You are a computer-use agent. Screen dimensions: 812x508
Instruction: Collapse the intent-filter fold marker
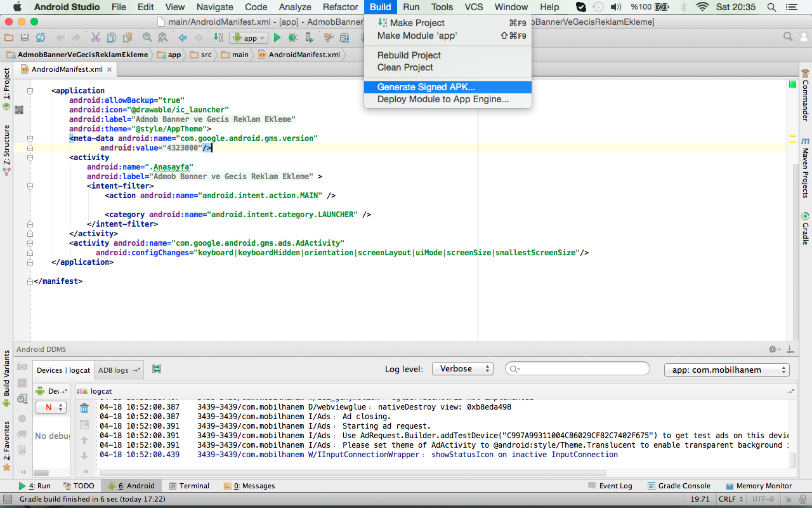[x=30, y=186]
